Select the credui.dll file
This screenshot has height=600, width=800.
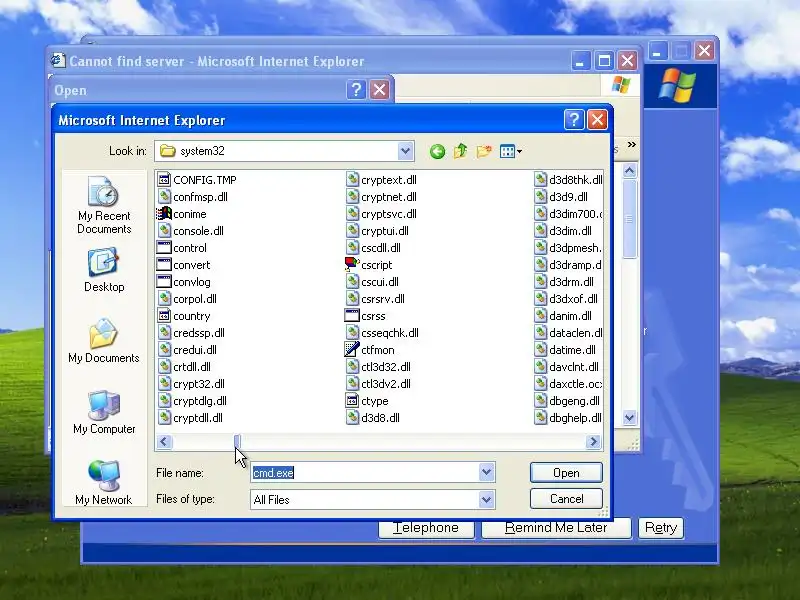(187, 349)
